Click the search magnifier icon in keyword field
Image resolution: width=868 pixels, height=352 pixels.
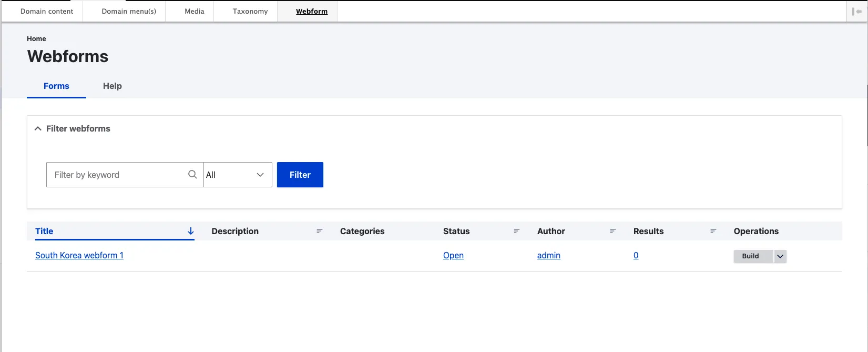point(192,174)
